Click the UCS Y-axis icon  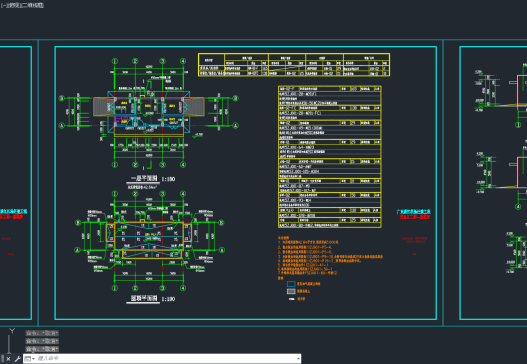12,331
